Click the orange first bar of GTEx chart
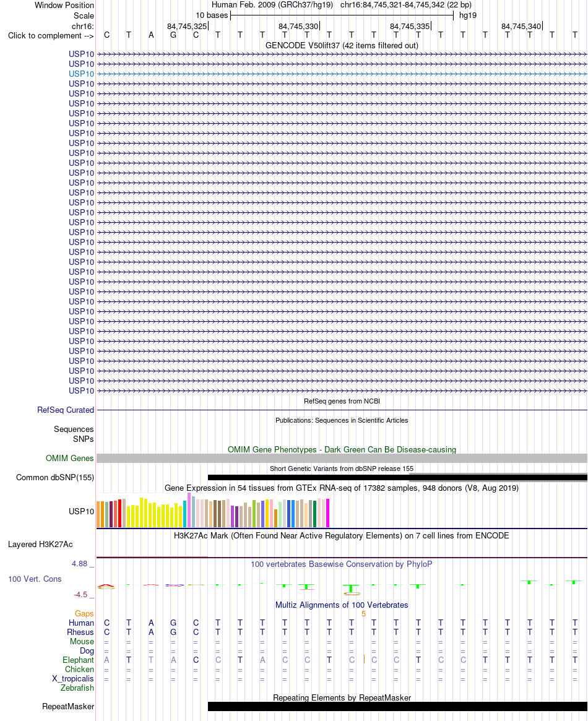Image resolution: width=588 pixels, height=721 pixels. [x=98, y=514]
